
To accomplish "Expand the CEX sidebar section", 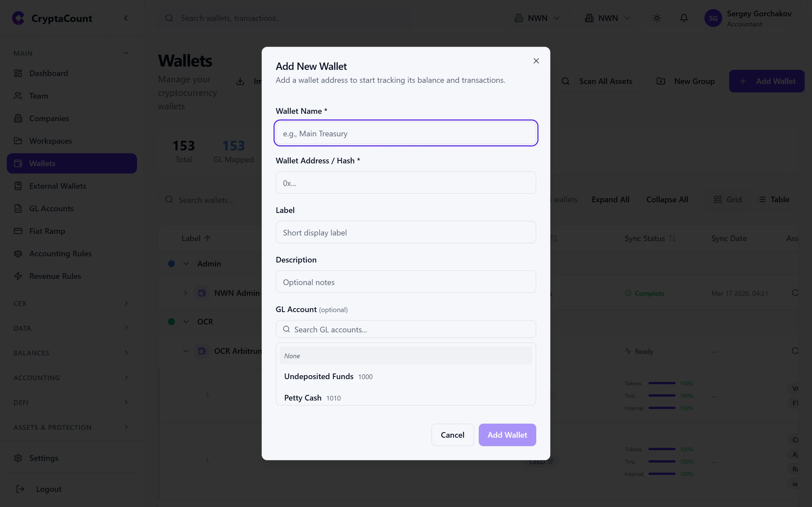I will point(126,303).
